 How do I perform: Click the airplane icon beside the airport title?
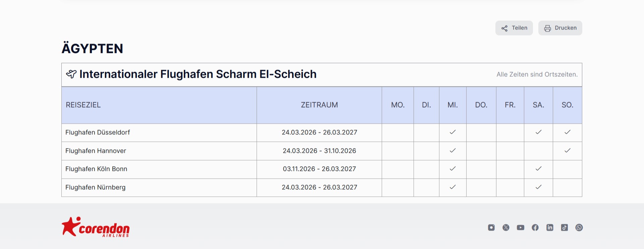71,74
